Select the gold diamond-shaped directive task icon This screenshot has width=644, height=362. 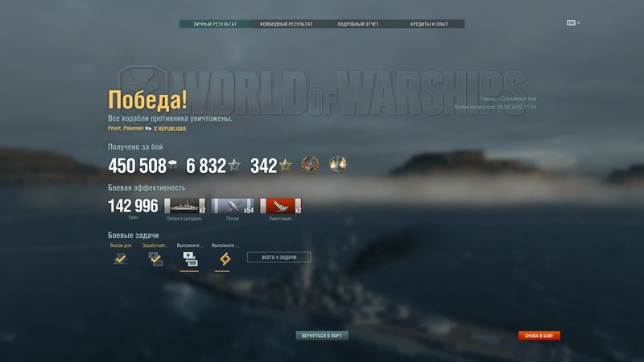tap(225, 259)
